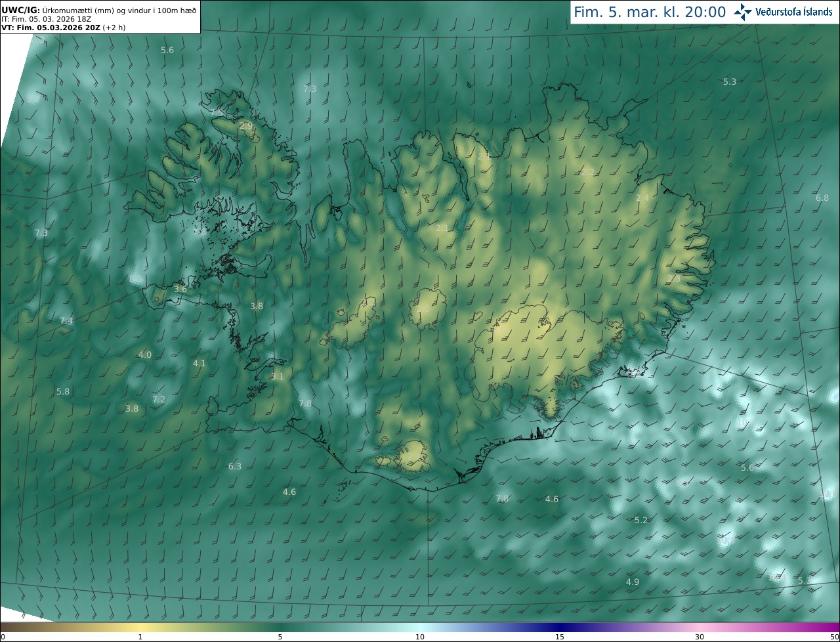The height and width of the screenshot is (642, 840).
Task: Click the 2.2 value in northeast Iceland
Action: pos(588,172)
